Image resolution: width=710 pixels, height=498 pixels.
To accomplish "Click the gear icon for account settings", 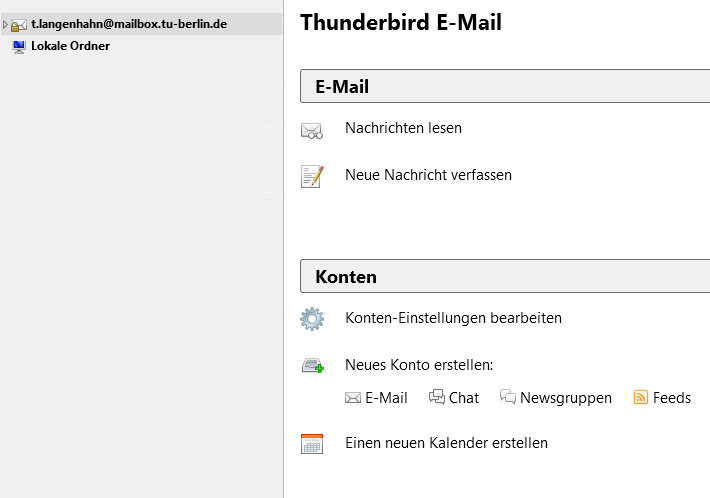I will [x=312, y=319].
